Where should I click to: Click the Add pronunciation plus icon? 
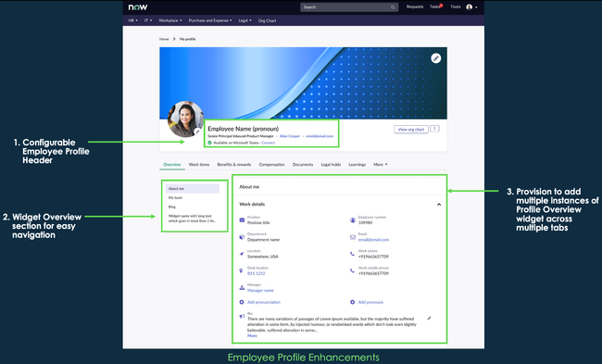pos(242,302)
